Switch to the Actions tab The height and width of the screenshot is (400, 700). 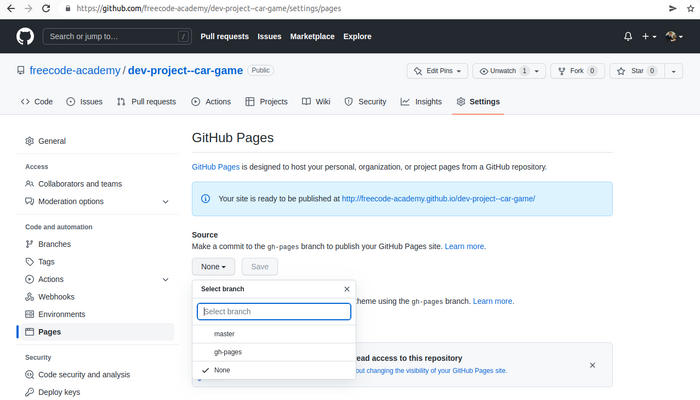coord(211,102)
